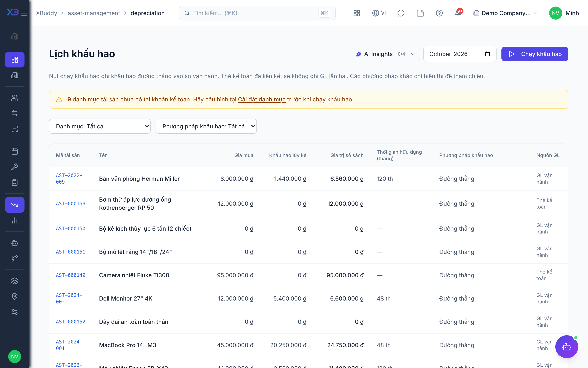Select Bàn văn phòng Herman Miller name

139,179
